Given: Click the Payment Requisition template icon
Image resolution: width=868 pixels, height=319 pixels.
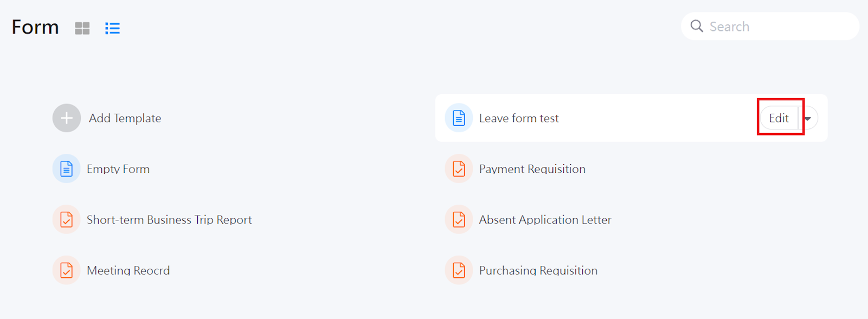Looking at the screenshot, I should (x=459, y=169).
